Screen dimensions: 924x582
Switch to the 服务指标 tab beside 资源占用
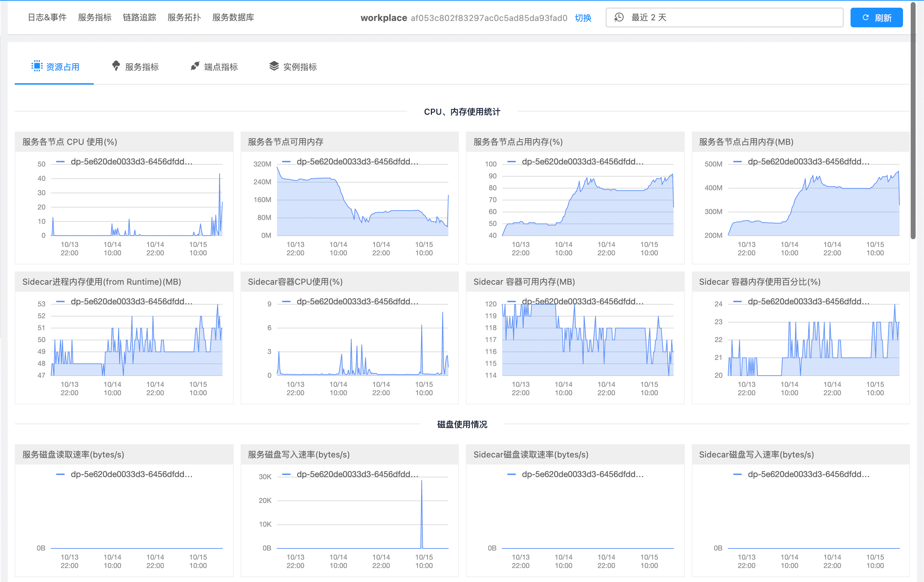click(135, 67)
